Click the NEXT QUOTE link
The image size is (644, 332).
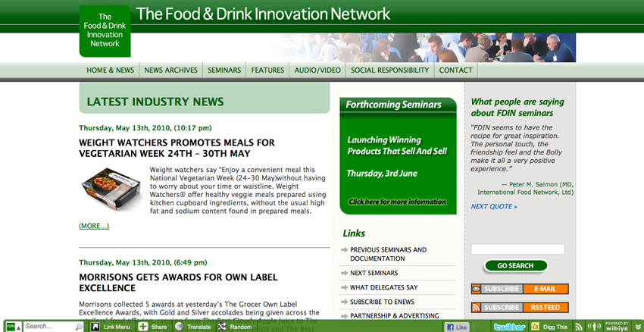click(494, 206)
